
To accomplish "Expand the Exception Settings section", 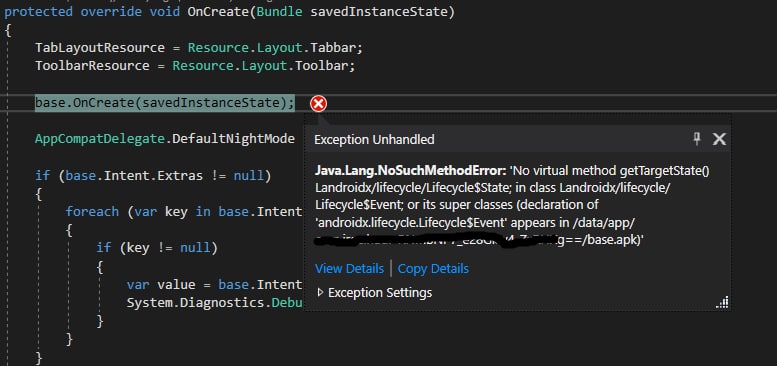I will pyautogui.click(x=321, y=293).
